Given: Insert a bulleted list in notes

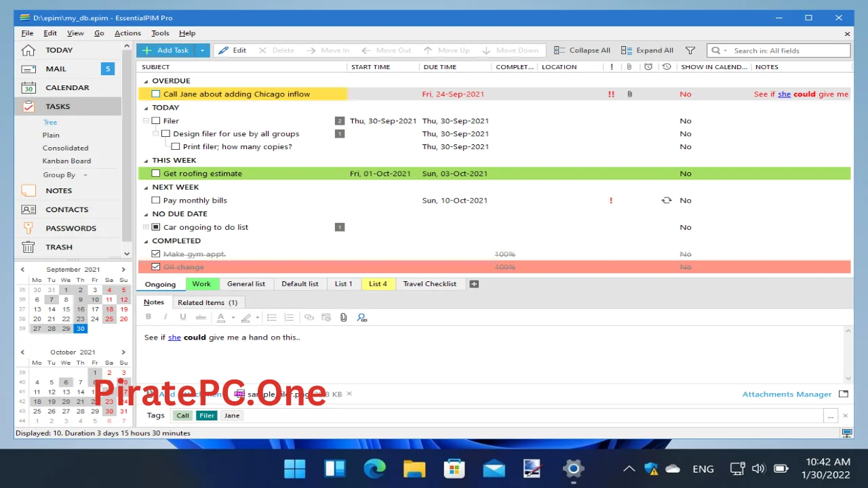Looking at the screenshot, I should click(x=272, y=317).
